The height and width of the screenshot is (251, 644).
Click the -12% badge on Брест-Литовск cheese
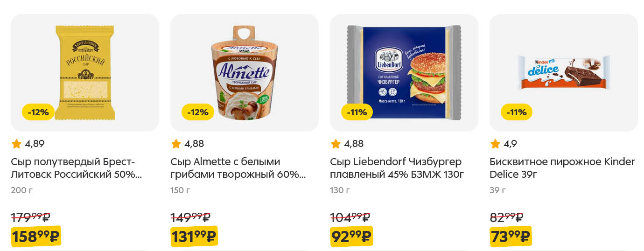click(38, 112)
